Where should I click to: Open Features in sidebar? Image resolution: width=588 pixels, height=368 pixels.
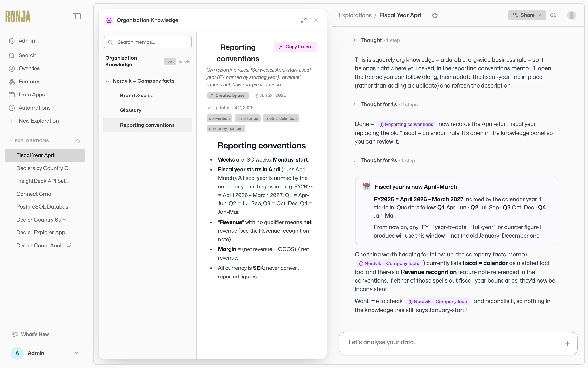point(29,82)
